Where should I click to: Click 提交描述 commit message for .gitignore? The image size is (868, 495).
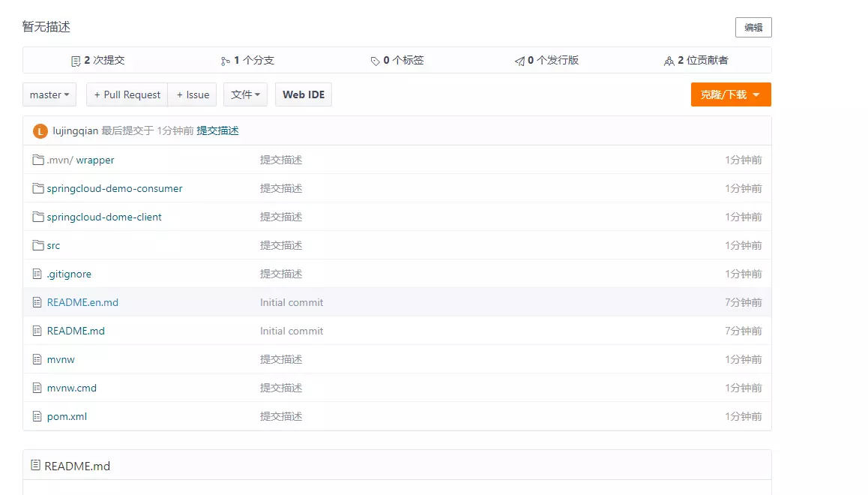pyautogui.click(x=281, y=274)
